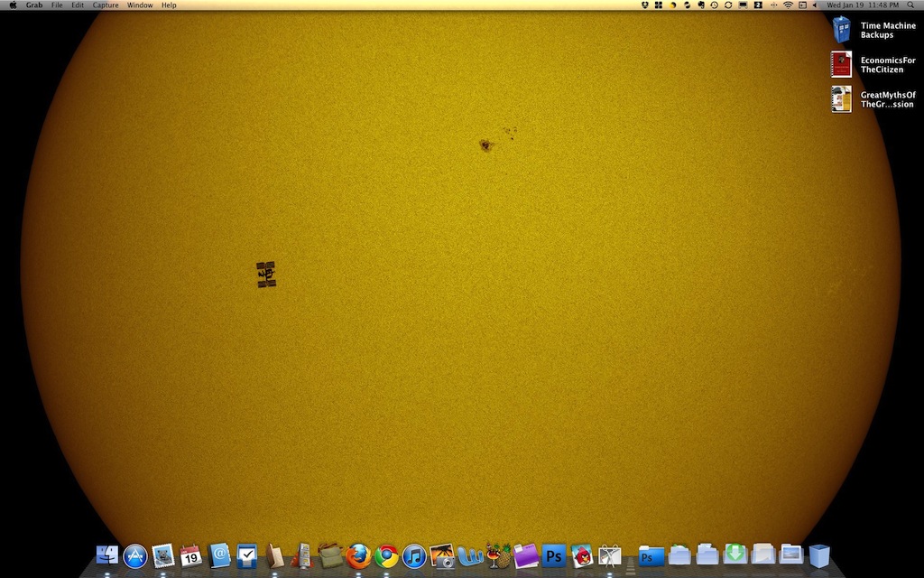Open the Capture menu

click(106, 5)
